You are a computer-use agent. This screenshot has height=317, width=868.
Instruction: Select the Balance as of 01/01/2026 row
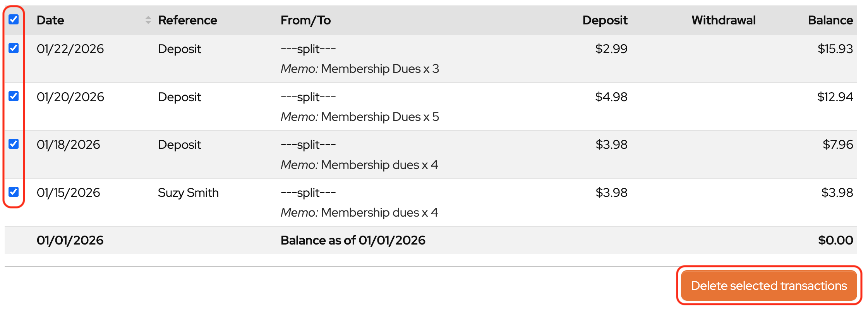(353, 240)
